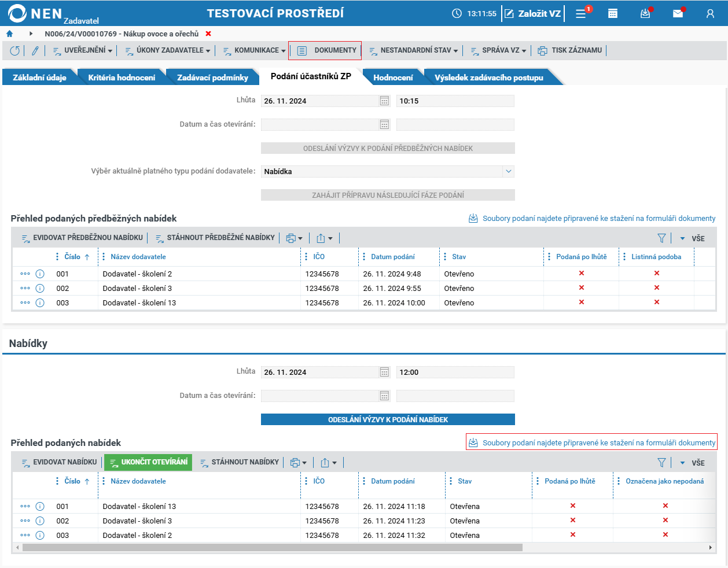Click the horizontal scrollbar of Nabídky table
This screenshot has height=568, width=728.
272,548
